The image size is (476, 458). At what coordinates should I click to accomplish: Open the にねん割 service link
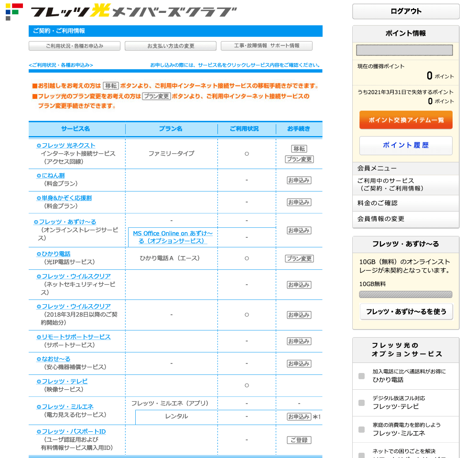tap(51, 176)
